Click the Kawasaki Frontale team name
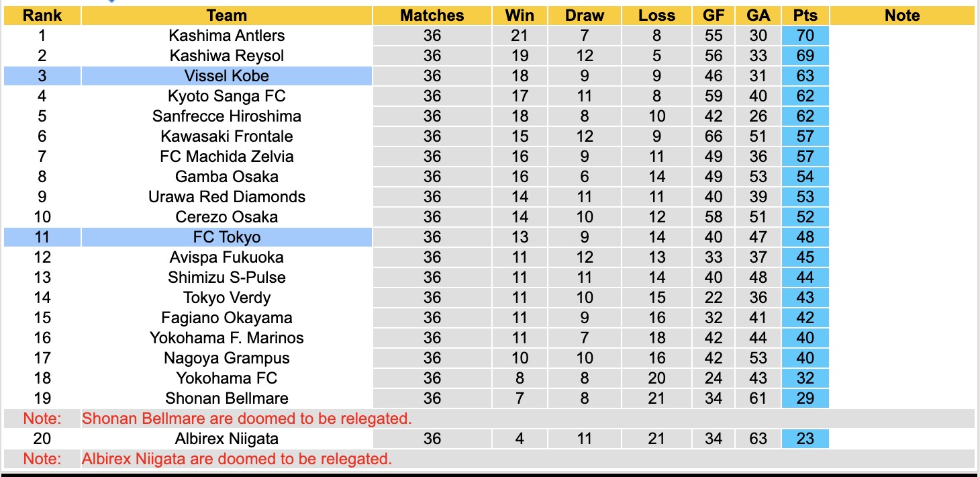 click(227, 136)
